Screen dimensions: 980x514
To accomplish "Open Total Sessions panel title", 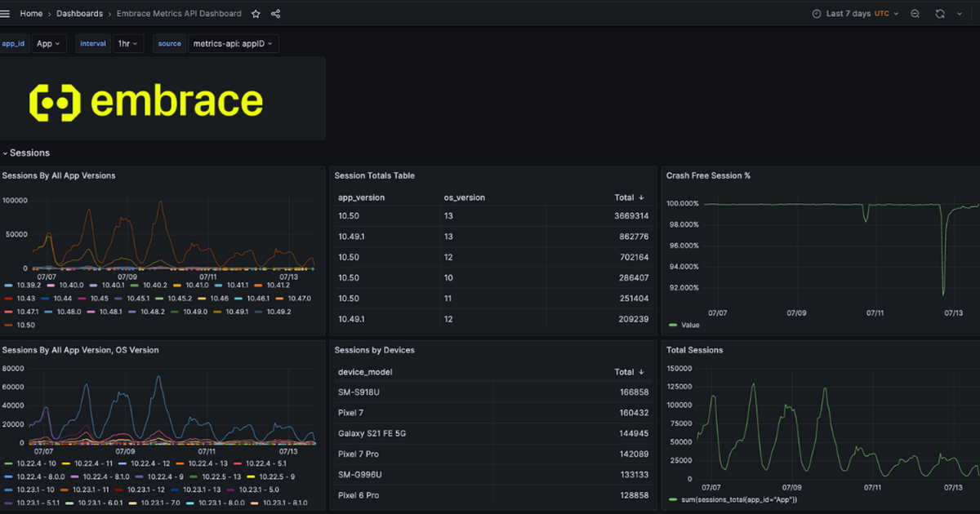I will pyautogui.click(x=694, y=350).
